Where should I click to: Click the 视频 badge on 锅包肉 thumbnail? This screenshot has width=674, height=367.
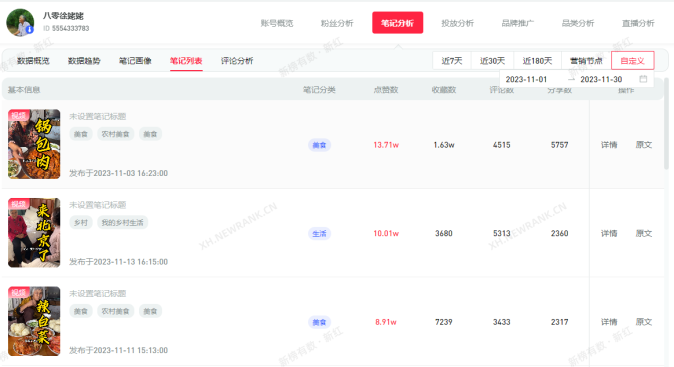18,115
